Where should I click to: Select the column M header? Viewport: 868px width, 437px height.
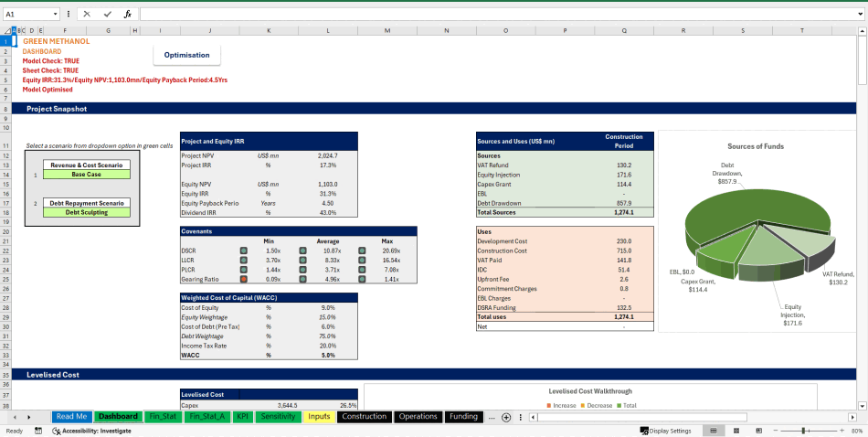pos(387,31)
